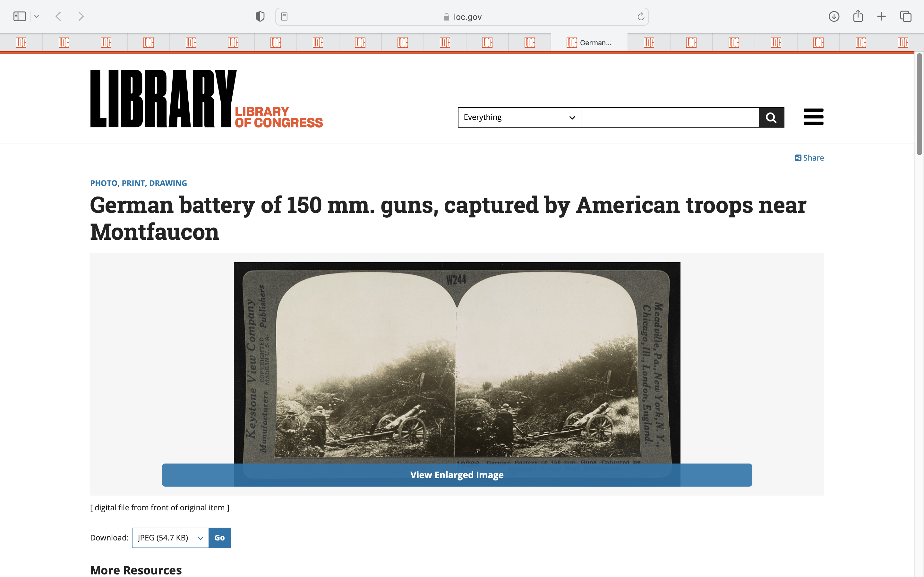Expand the JPEG download format dropdown

[x=170, y=538]
